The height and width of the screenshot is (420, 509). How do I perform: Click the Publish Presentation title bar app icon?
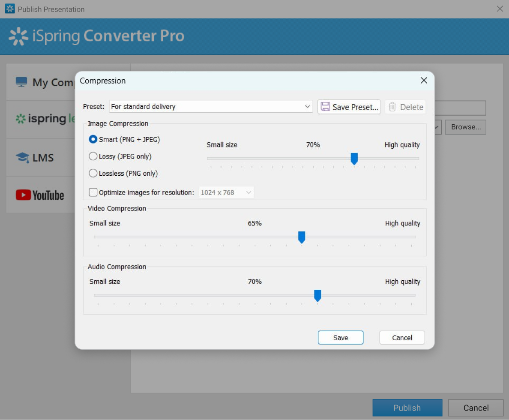[10, 9]
